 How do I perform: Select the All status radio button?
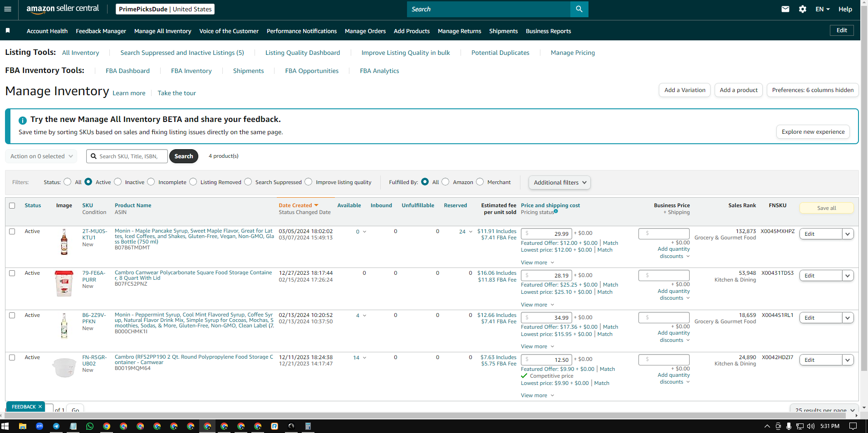(68, 182)
